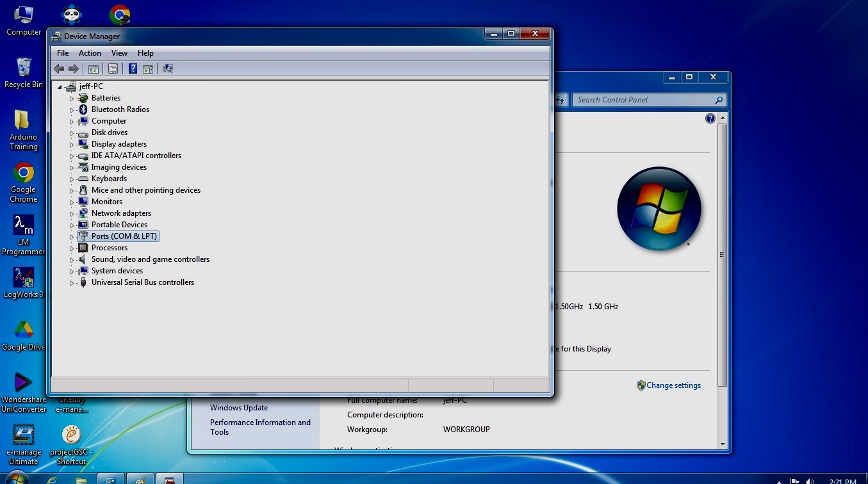The width and height of the screenshot is (868, 484).
Task: Click the Monitors category icon
Action: (x=83, y=202)
